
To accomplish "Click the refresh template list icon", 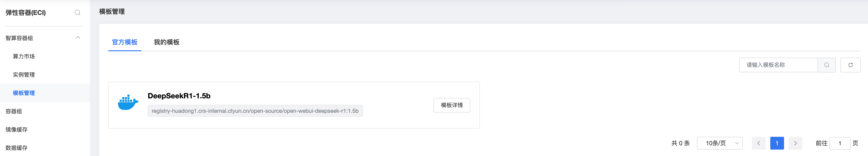I will [850, 65].
